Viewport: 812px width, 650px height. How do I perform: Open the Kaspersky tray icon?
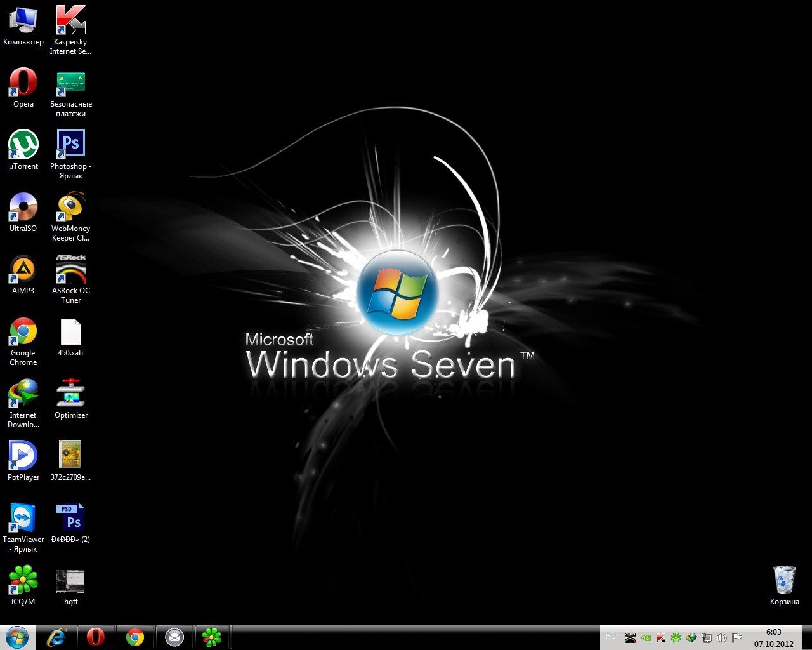pyautogui.click(x=661, y=637)
